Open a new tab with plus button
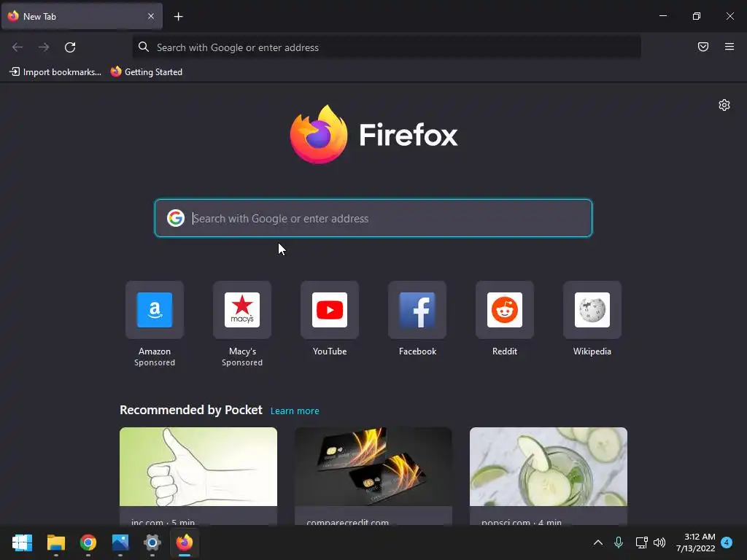The height and width of the screenshot is (560, 747). tap(178, 17)
